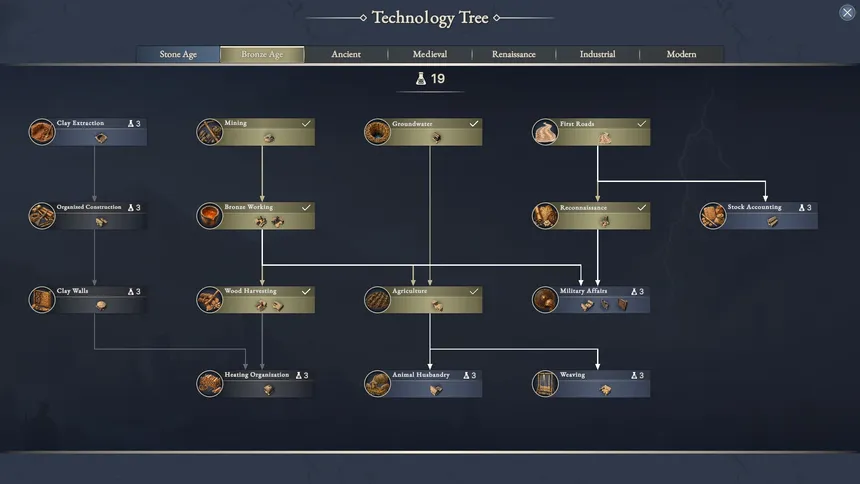
Task: Click the Weaving cost flask 3
Action: click(637, 375)
